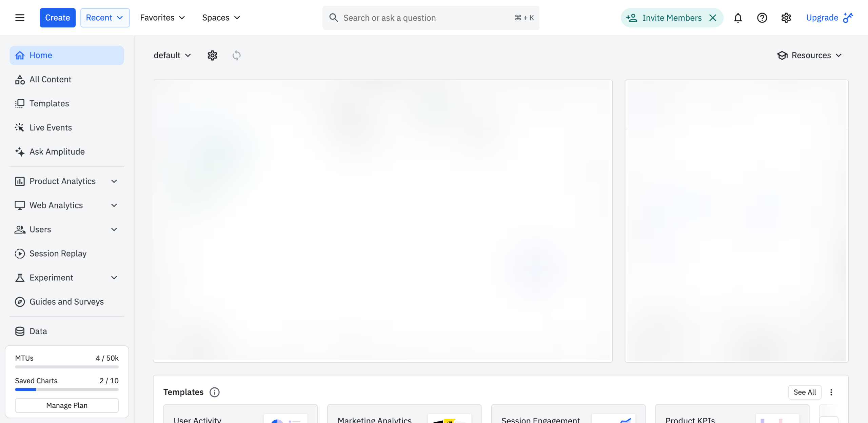Click the Saved Charts usage progress bar

[67, 389]
